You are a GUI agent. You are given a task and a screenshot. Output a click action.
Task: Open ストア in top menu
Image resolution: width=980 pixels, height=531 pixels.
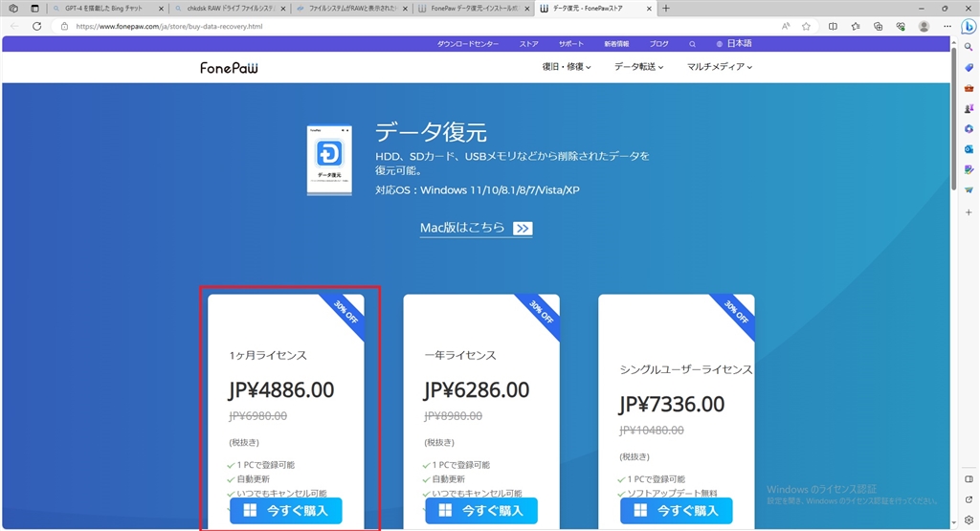click(x=528, y=44)
